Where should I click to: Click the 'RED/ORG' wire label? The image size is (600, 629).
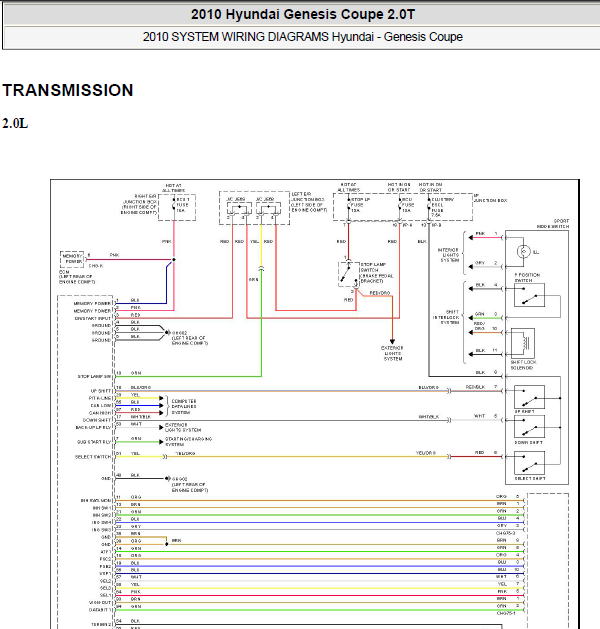pyautogui.click(x=380, y=293)
